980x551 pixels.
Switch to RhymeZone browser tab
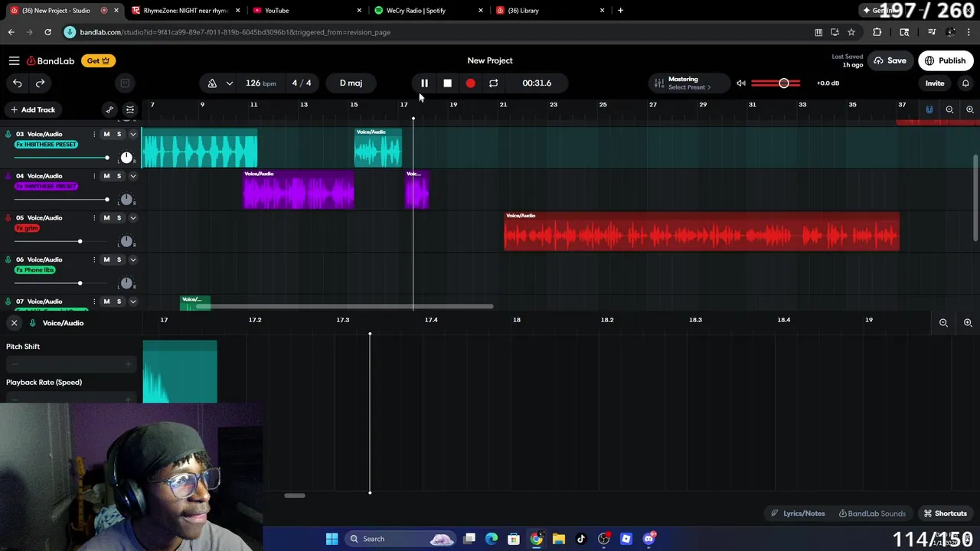tap(186, 11)
